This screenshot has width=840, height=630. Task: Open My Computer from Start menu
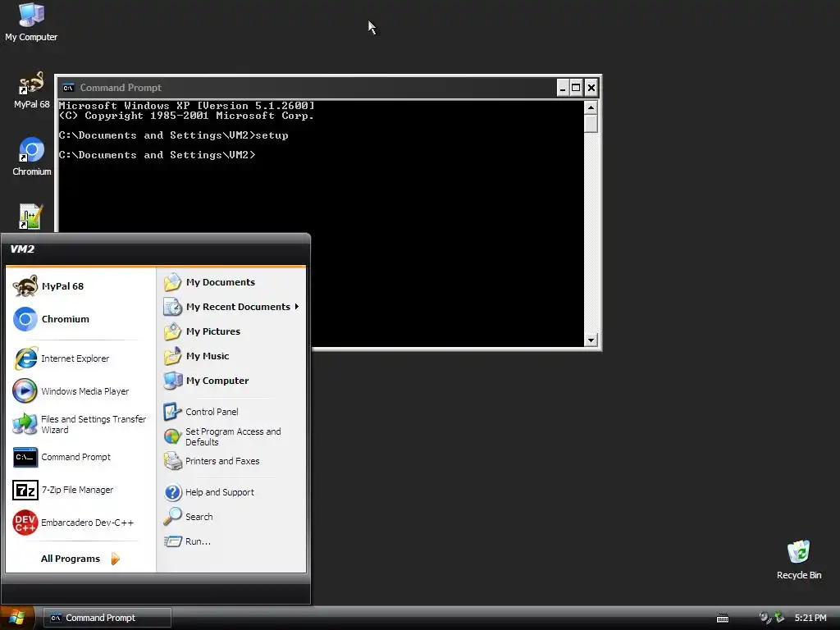pos(231,381)
